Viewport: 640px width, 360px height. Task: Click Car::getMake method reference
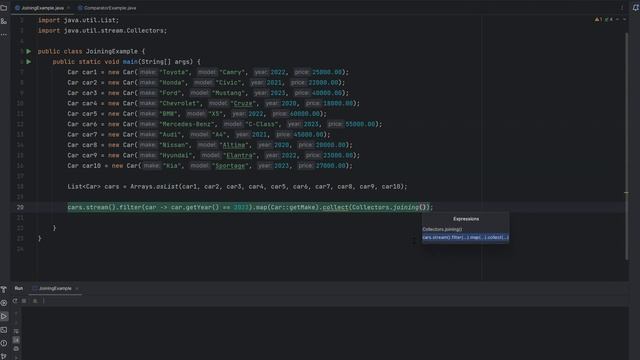(292, 207)
